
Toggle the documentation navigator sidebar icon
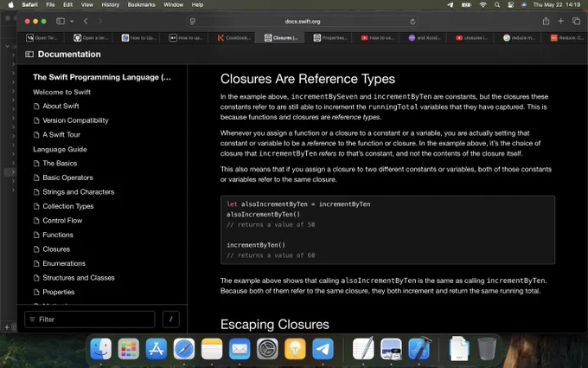pos(29,54)
